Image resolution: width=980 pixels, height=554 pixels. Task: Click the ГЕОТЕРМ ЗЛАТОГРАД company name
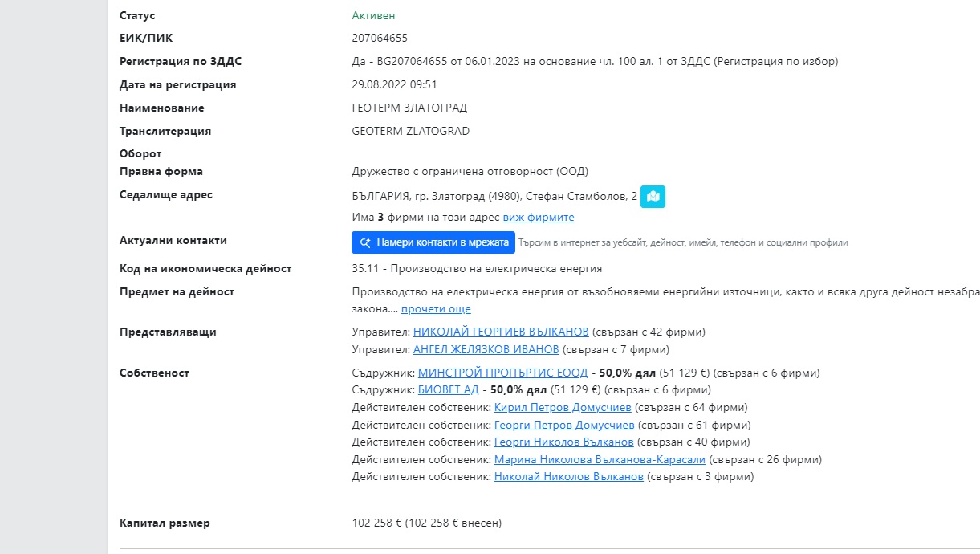[409, 108]
